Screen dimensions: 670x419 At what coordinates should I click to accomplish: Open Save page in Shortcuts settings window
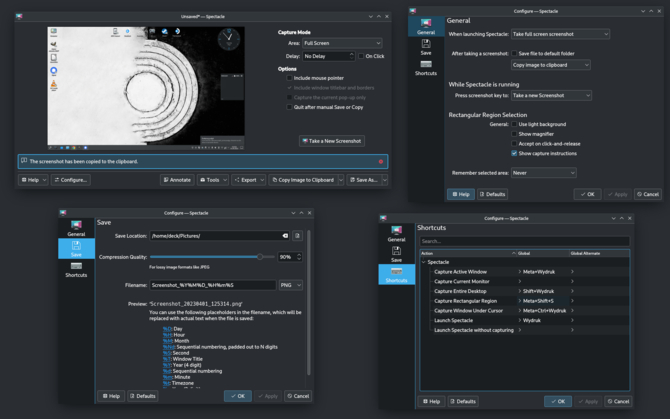click(397, 254)
